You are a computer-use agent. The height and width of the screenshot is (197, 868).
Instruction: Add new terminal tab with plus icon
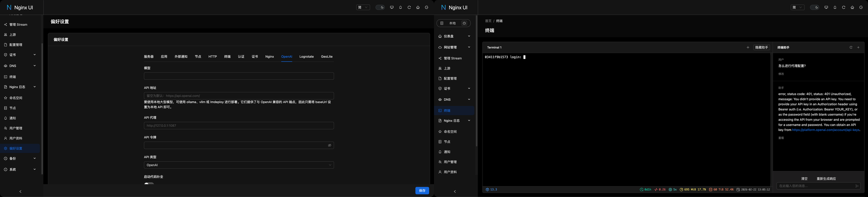coord(748,48)
